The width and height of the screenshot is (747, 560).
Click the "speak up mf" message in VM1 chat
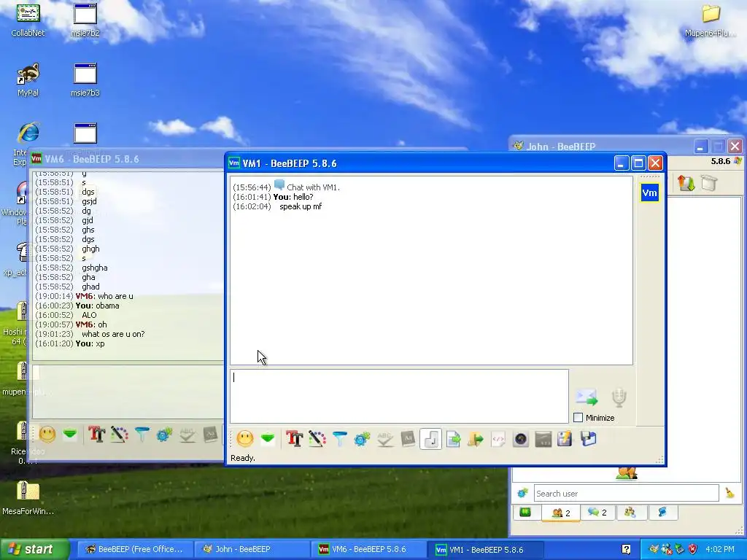click(x=301, y=206)
